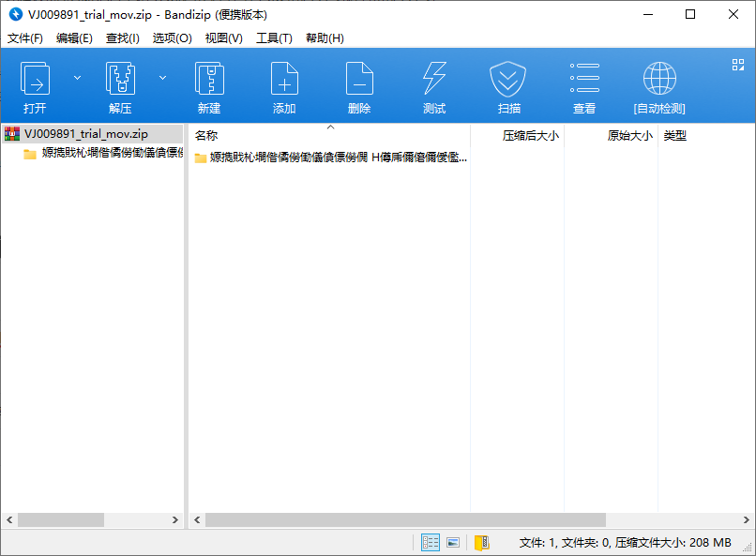Screen dimensions: 756x556
Task: Click the [自动检测] code page globe icon
Action: pyautogui.click(x=659, y=85)
